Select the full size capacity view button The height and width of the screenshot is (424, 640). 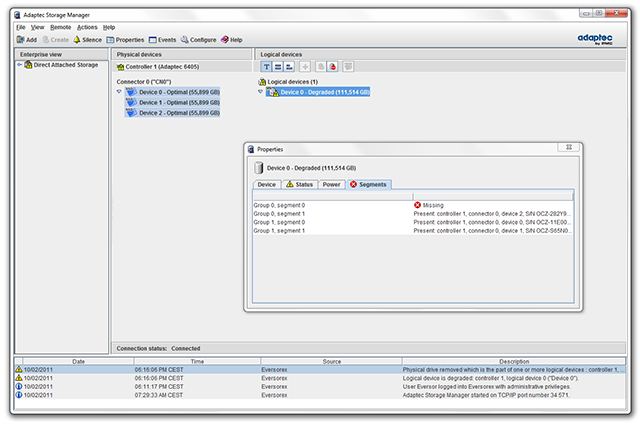point(278,67)
